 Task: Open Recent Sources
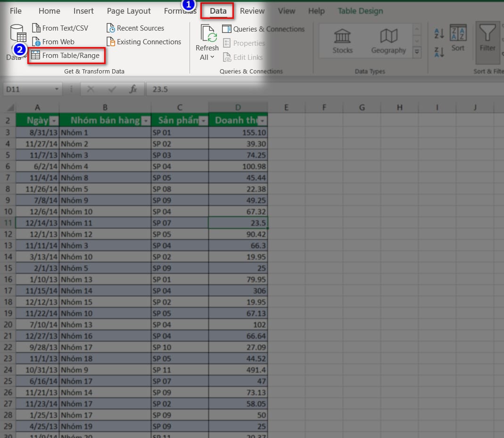[x=135, y=28]
